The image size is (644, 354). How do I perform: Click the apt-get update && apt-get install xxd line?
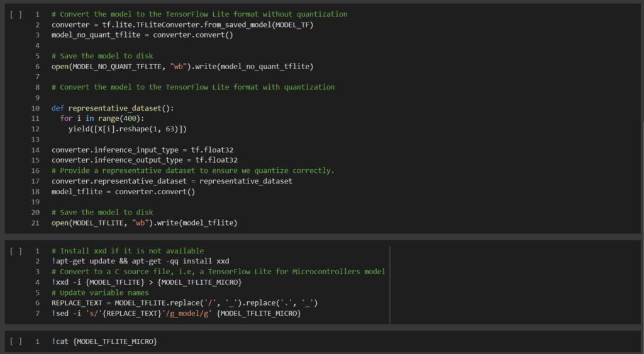[x=140, y=261]
